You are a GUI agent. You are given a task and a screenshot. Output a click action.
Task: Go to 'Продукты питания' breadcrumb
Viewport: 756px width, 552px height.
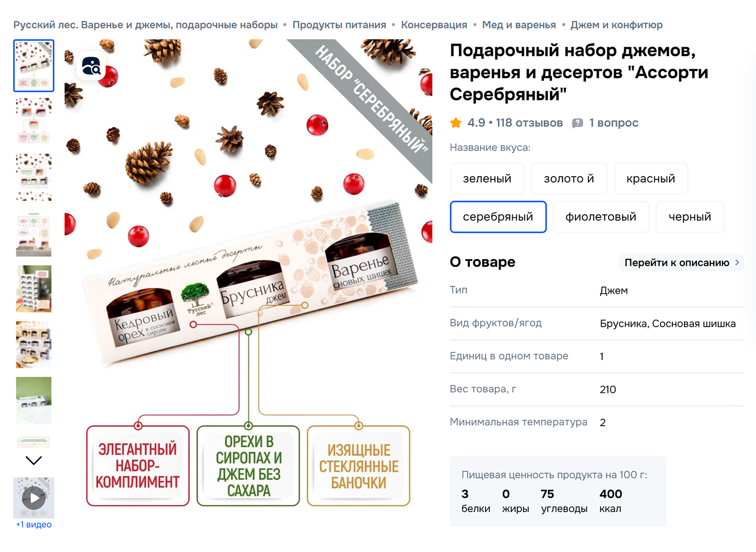[339, 25]
